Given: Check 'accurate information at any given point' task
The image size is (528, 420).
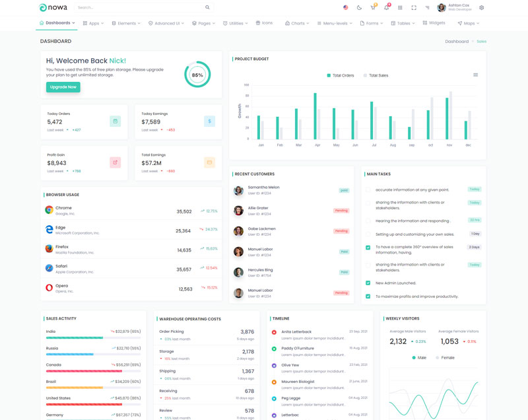Looking at the screenshot, I should [x=368, y=190].
